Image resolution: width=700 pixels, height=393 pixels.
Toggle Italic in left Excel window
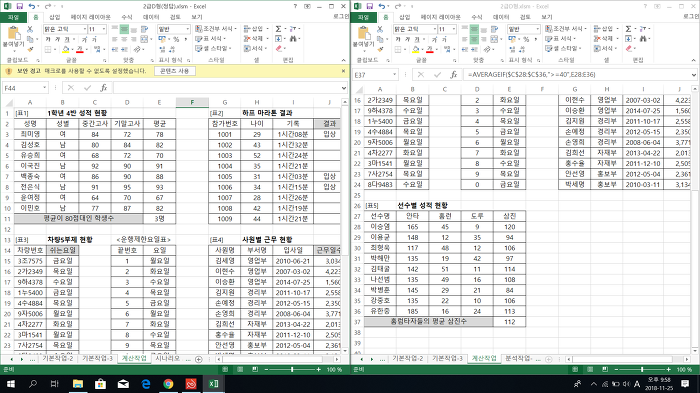tap(57, 39)
